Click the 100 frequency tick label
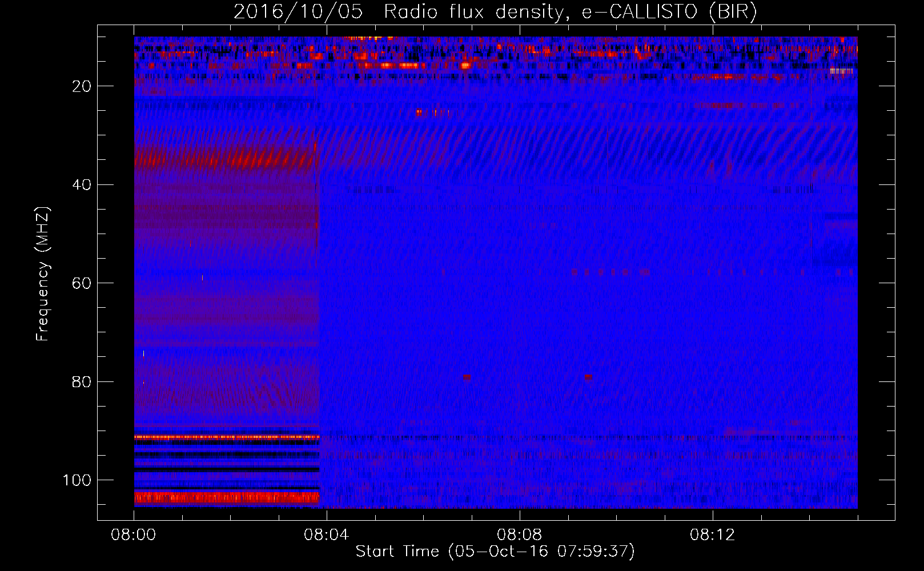The width and height of the screenshot is (924, 571). (x=77, y=480)
